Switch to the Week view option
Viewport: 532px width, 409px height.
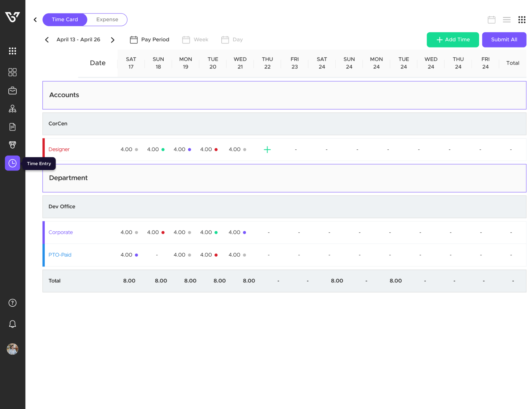tap(195, 40)
